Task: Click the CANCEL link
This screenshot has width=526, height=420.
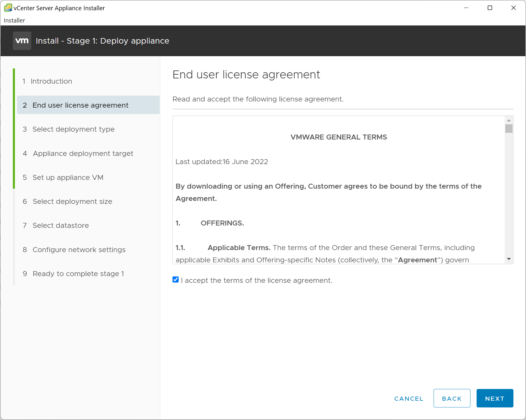Action: (x=408, y=398)
